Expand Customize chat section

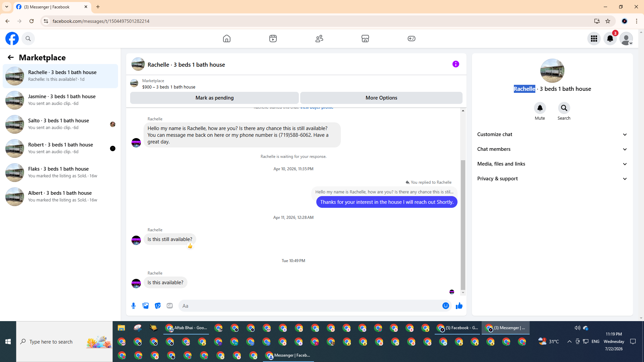tap(552, 134)
